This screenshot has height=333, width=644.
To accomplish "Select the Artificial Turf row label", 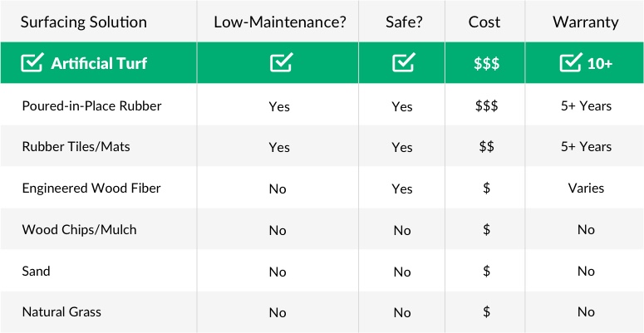I will click(99, 63).
